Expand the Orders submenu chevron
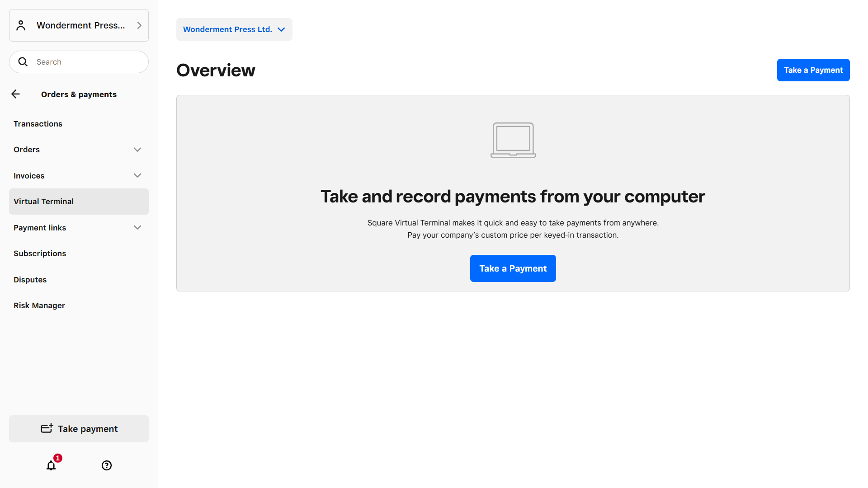868x488 pixels. [x=137, y=150]
